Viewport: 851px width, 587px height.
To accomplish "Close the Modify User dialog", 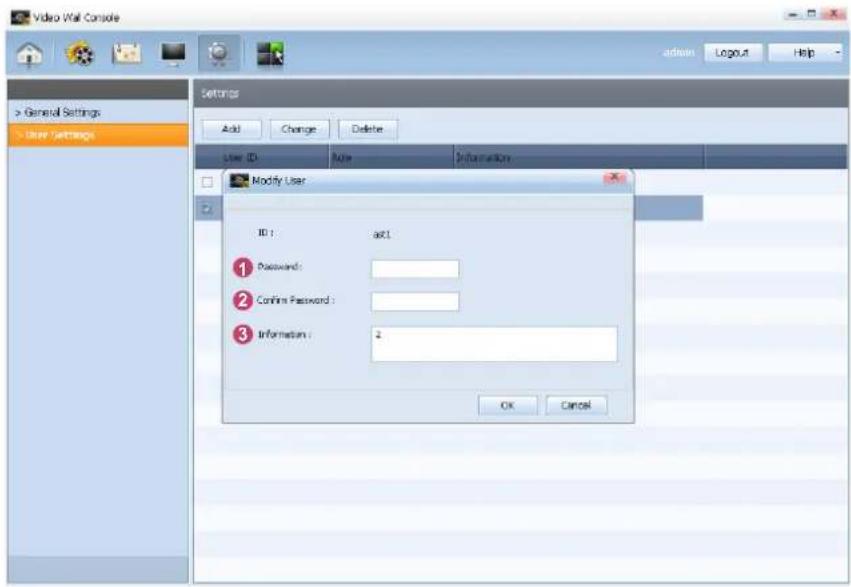I will [614, 178].
